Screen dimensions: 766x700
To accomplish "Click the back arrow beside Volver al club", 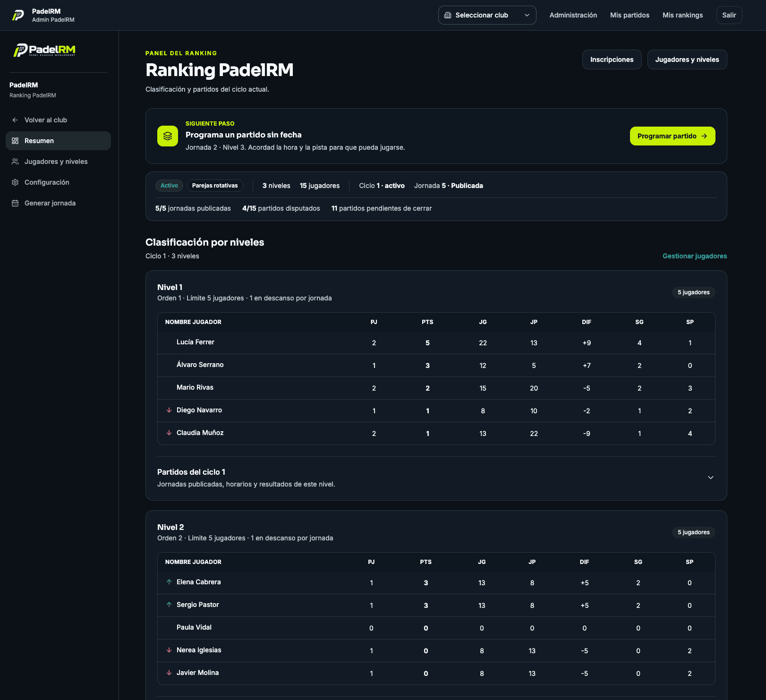I will 15,120.
